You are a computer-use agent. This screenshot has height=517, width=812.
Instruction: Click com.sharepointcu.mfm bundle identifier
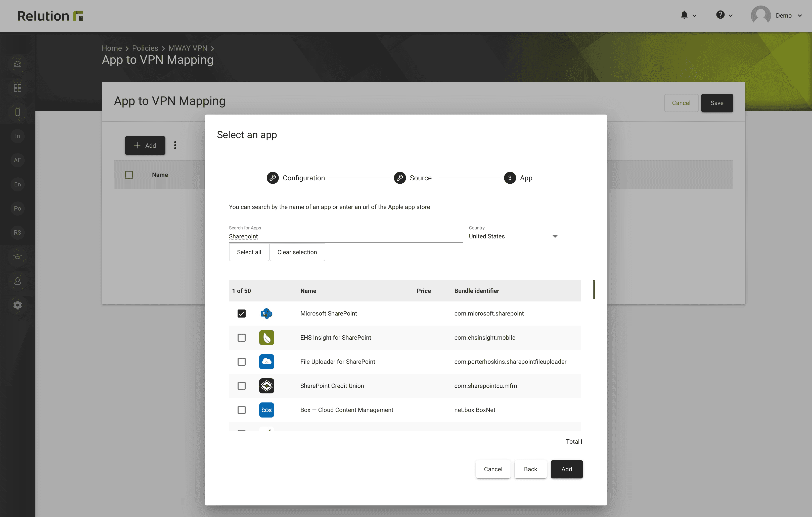(485, 386)
